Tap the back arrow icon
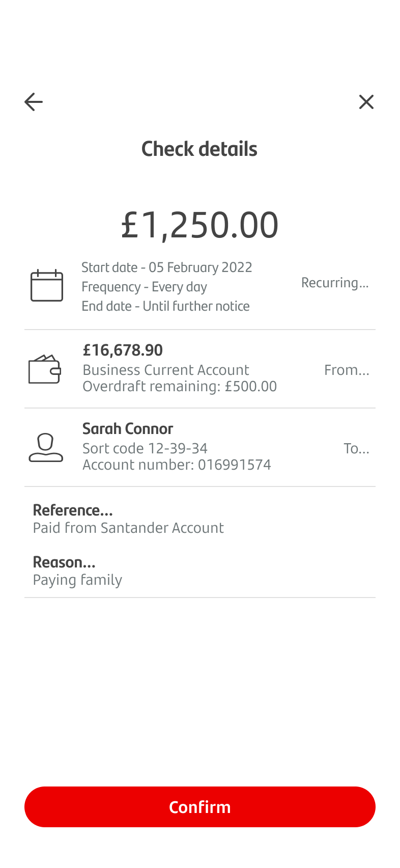400x868 pixels. [34, 102]
